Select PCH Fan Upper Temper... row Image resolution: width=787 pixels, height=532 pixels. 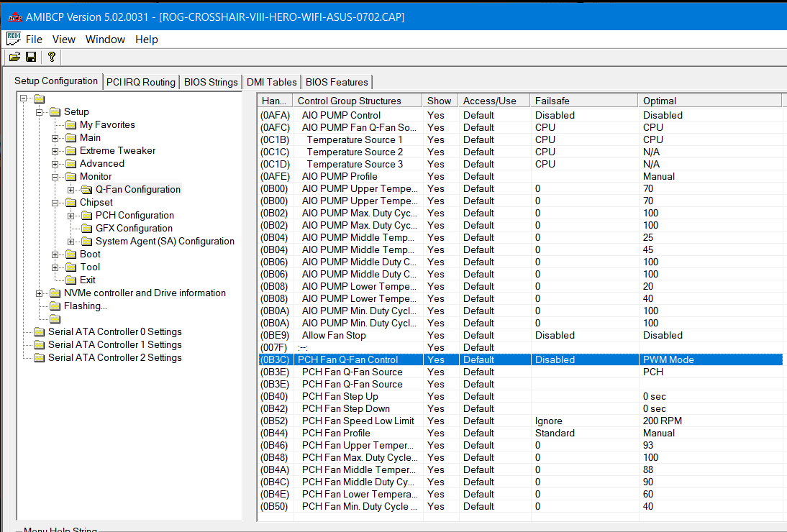pos(521,445)
